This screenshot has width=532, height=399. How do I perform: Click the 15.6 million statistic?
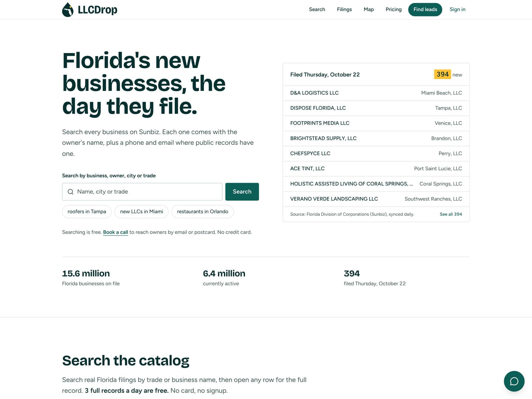click(86, 273)
